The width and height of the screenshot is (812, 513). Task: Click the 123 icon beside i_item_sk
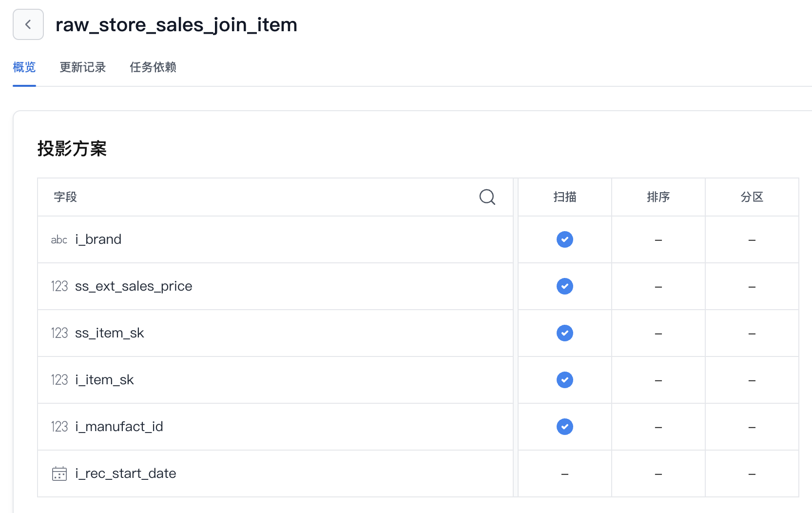coord(59,380)
